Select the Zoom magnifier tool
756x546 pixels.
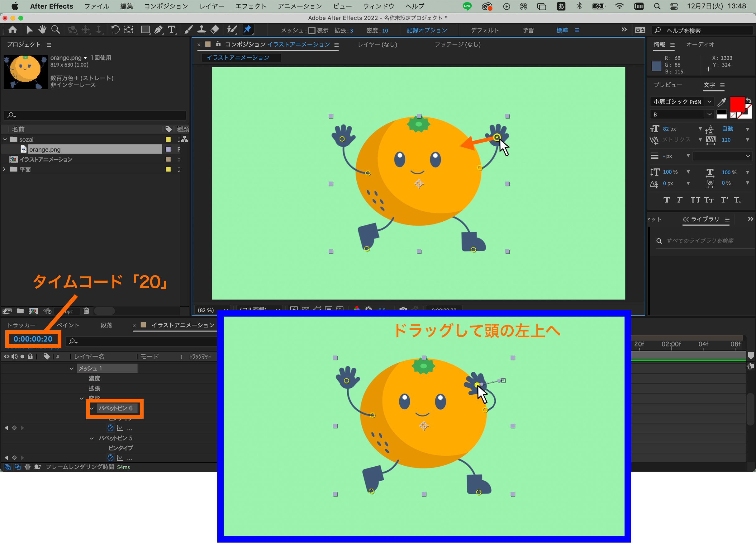(55, 30)
